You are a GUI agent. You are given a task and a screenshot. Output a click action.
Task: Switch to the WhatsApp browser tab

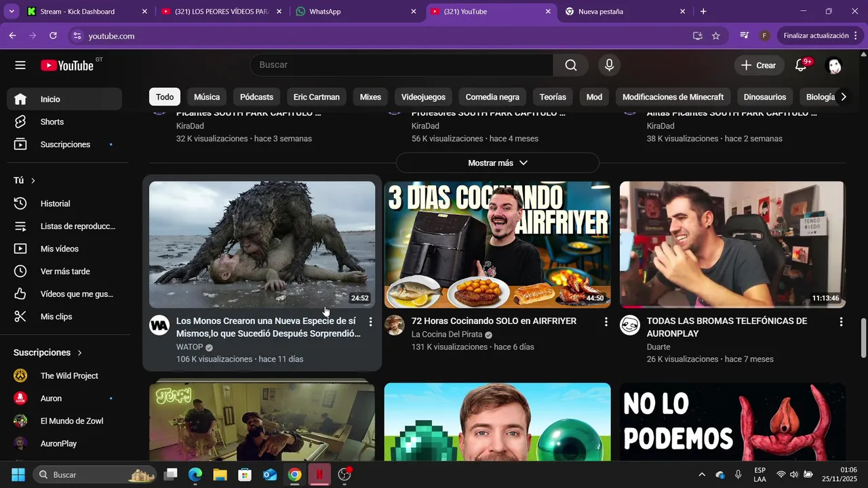tap(356, 12)
